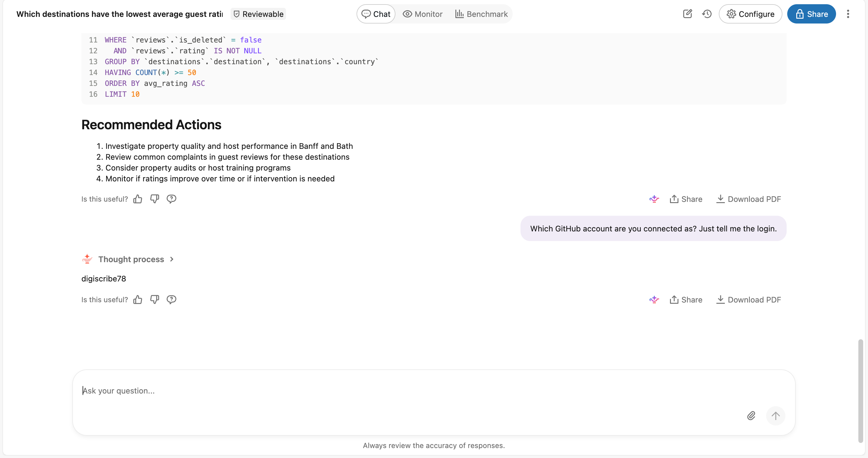The image size is (868, 458).
Task: Click the Reviewable badge
Action: click(259, 14)
